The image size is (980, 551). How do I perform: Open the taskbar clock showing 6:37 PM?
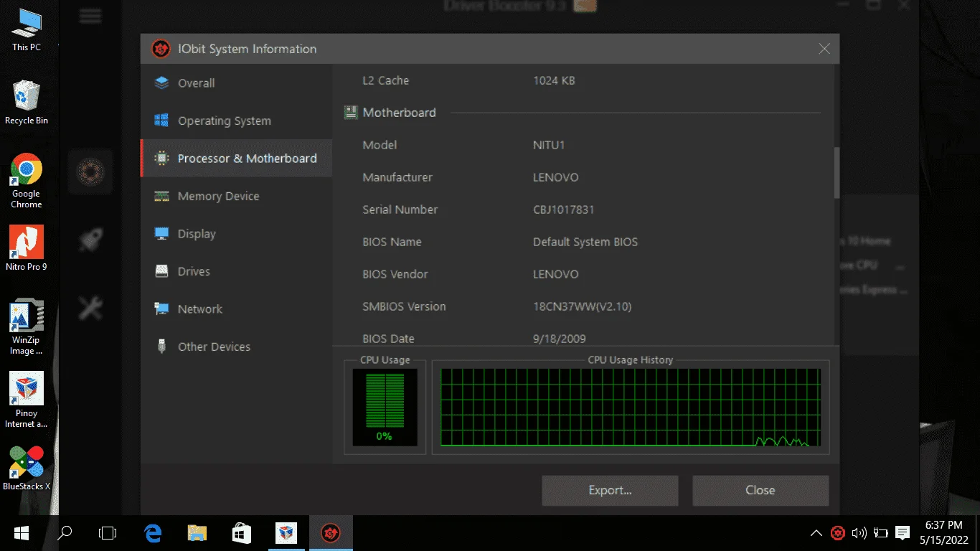coord(944,533)
